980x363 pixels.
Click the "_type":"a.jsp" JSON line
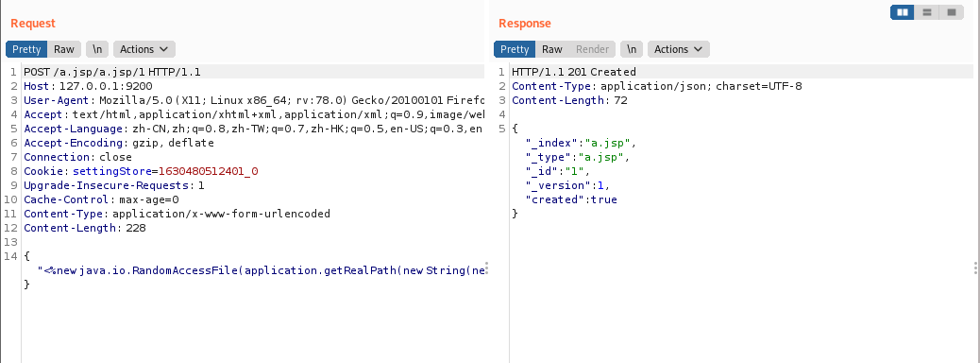578,157
